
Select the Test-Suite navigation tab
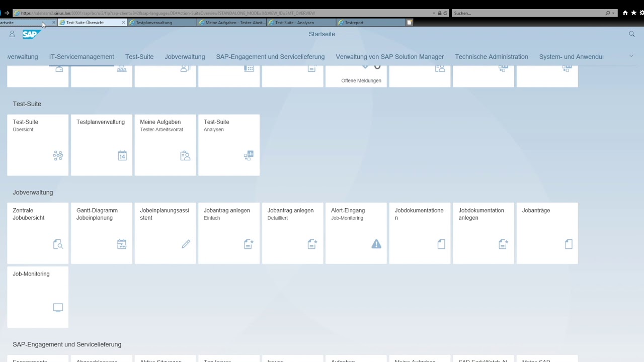click(x=139, y=57)
